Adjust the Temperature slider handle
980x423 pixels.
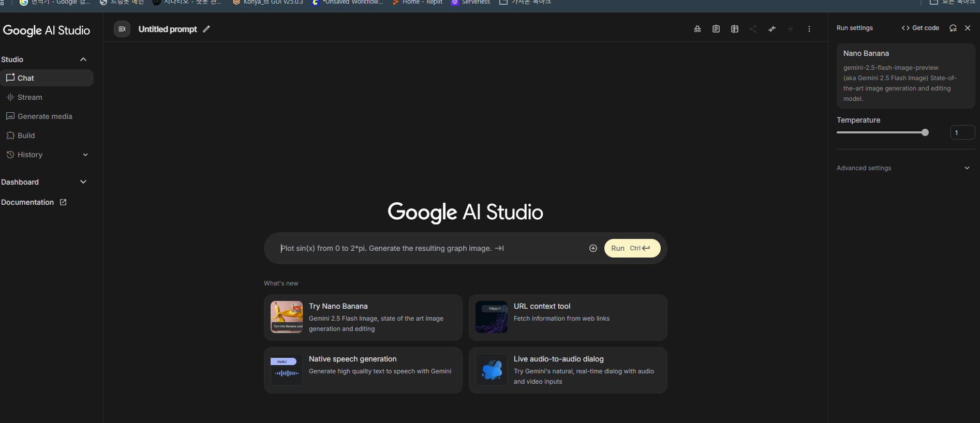point(925,132)
